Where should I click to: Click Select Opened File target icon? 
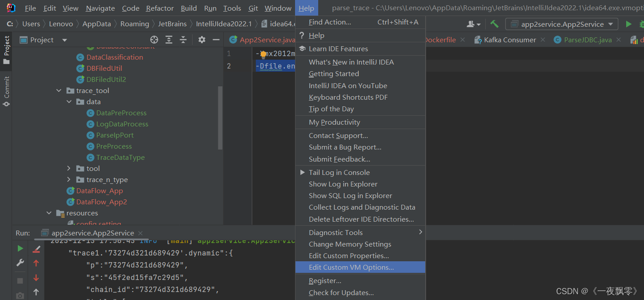pos(154,40)
